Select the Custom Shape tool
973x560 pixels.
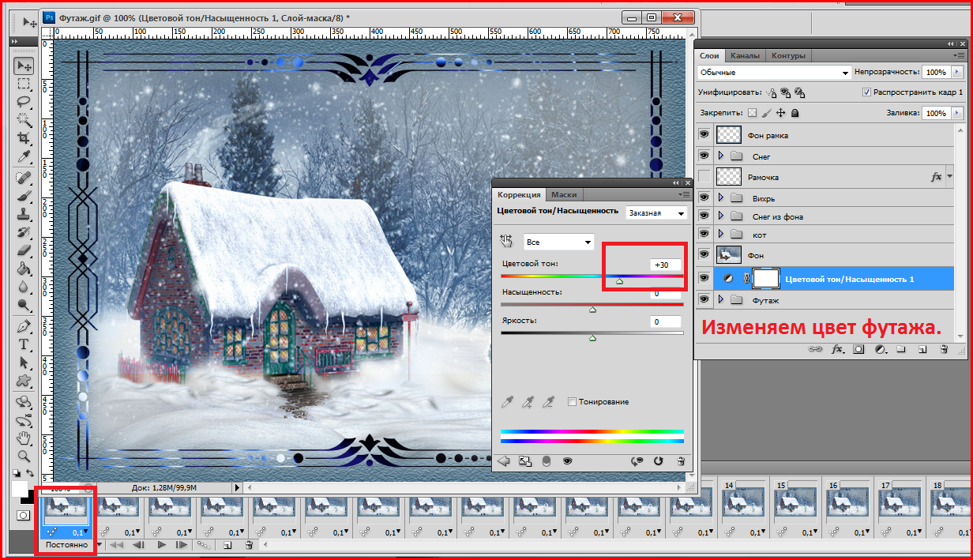tap(24, 381)
